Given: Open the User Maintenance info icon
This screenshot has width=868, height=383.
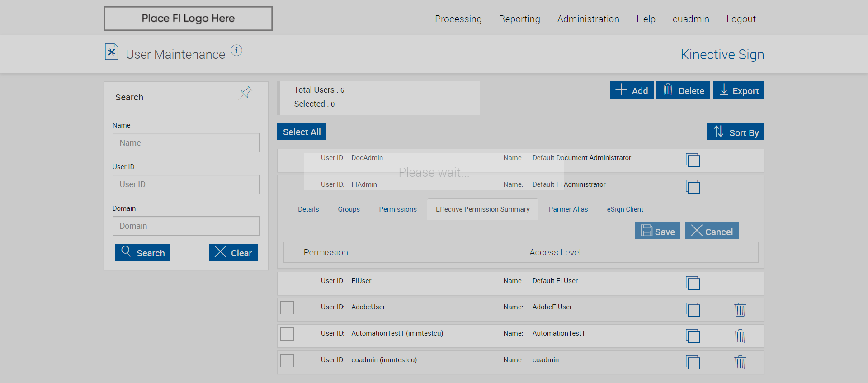Looking at the screenshot, I should pyautogui.click(x=236, y=50).
